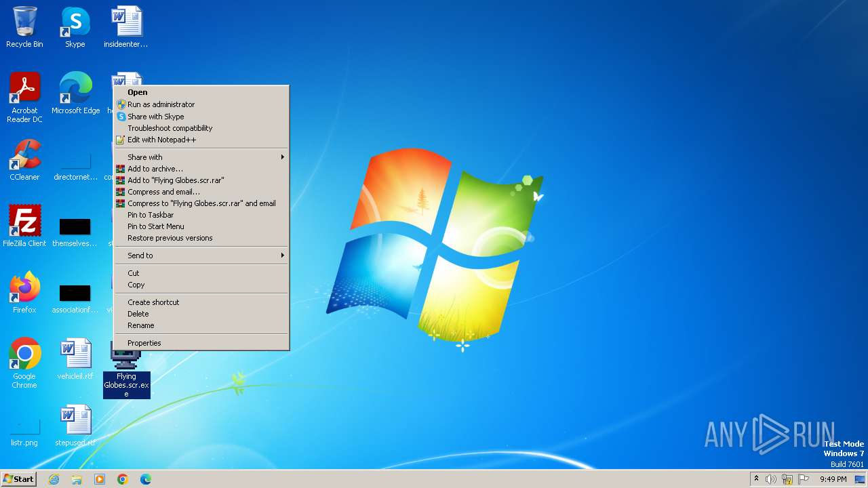Launch Edge from the taskbar
The width and height of the screenshot is (868, 488).
pos(146,479)
